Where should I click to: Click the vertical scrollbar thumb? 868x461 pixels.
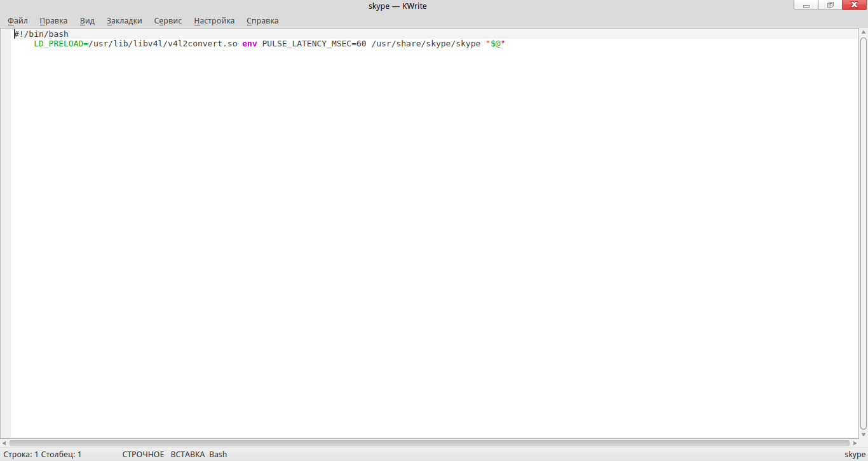[x=864, y=233]
